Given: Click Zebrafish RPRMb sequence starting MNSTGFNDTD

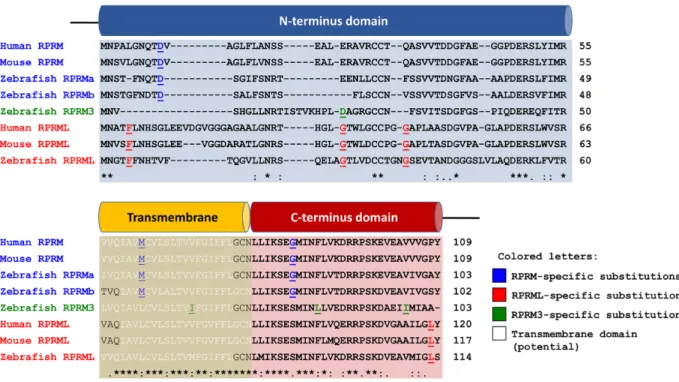Looking at the screenshot, I should pos(333,95).
